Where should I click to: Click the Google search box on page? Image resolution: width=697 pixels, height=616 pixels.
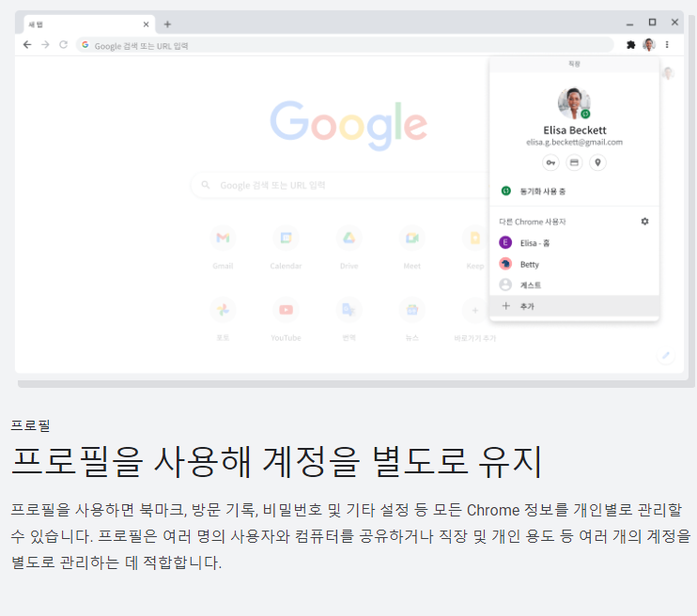pos(340,185)
